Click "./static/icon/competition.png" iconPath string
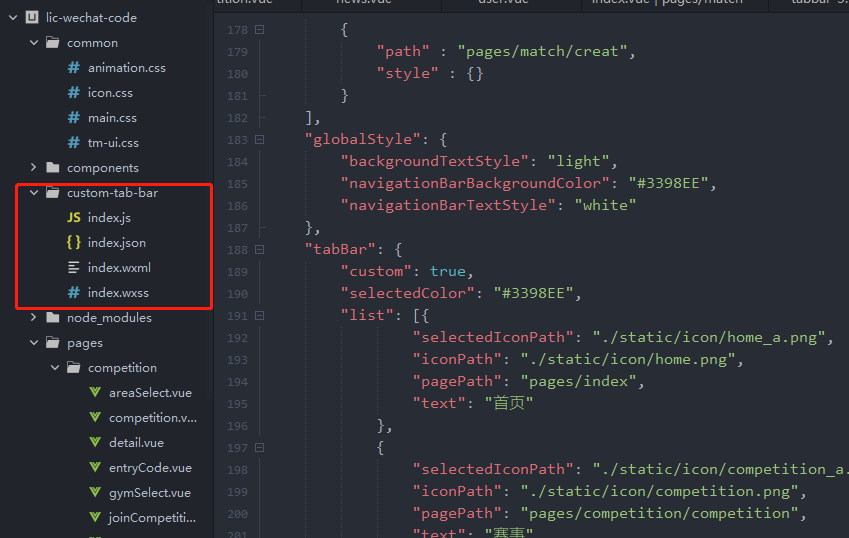 [x=659, y=491]
